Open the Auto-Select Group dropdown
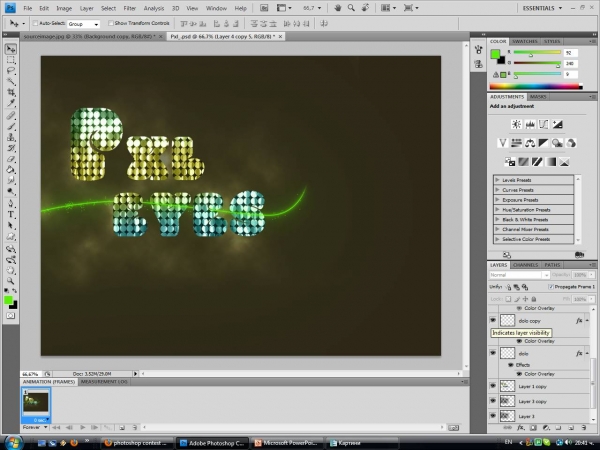600x450 pixels. [83, 24]
